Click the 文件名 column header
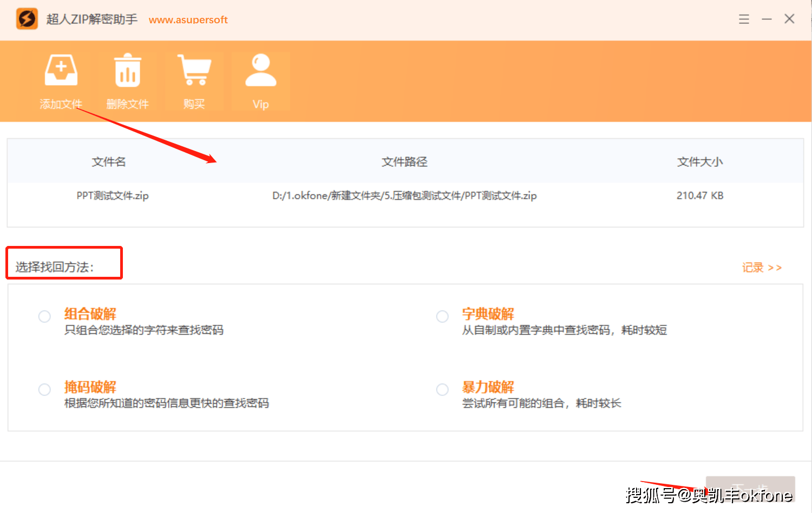812x513 pixels. click(x=109, y=162)
